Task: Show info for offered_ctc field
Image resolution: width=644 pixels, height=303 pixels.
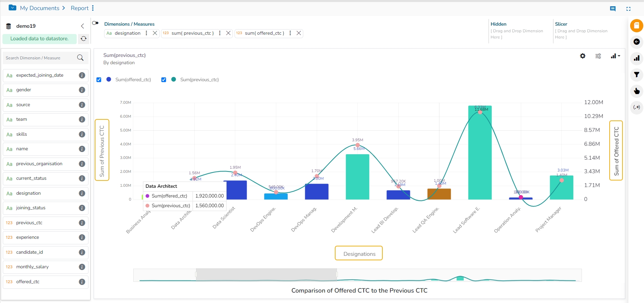Action: tap(82, 282)
